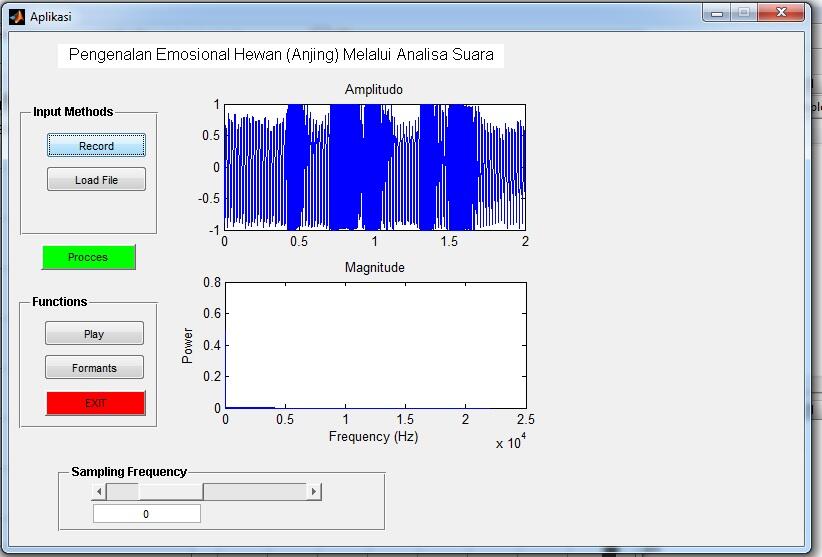
Task: Open the Load File dialog
Action: tap(96, 180)
